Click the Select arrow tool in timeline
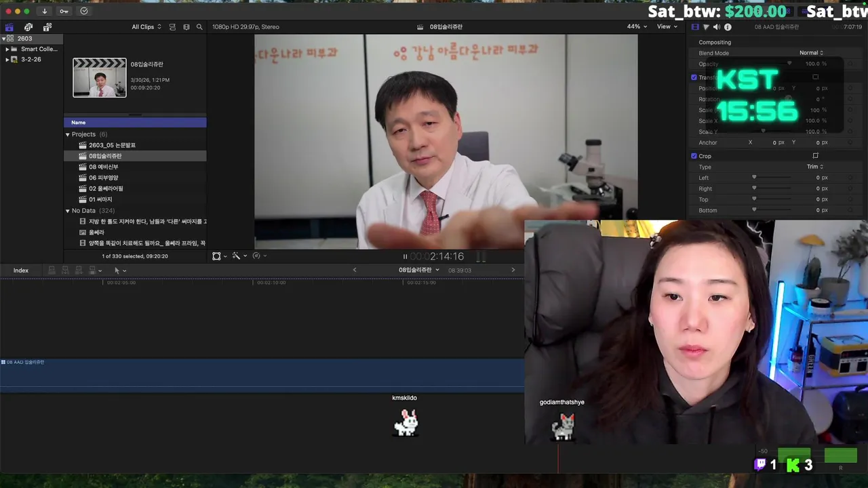 click(117, 270)
